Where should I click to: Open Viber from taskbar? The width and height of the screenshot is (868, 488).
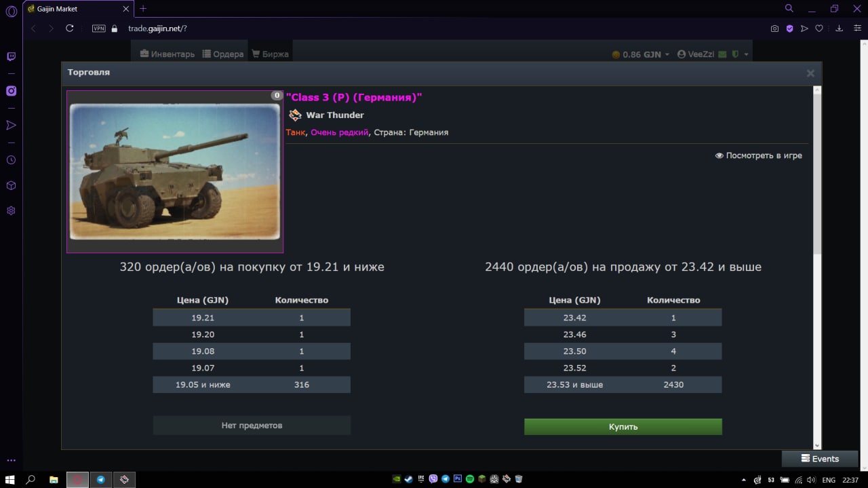tap(433, 479)
